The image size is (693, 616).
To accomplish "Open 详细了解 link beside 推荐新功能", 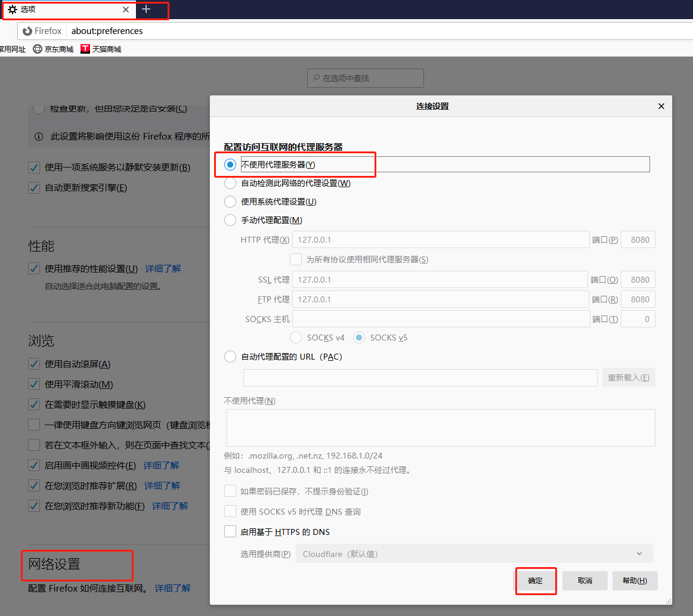I will pyautogui.click(x=170, y=506).
